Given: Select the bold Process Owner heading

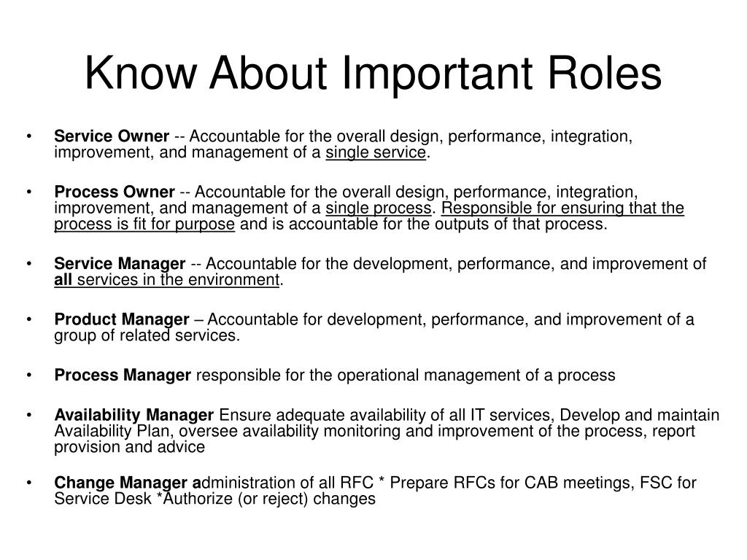Looking at the screenshot, I should (115, 192).
